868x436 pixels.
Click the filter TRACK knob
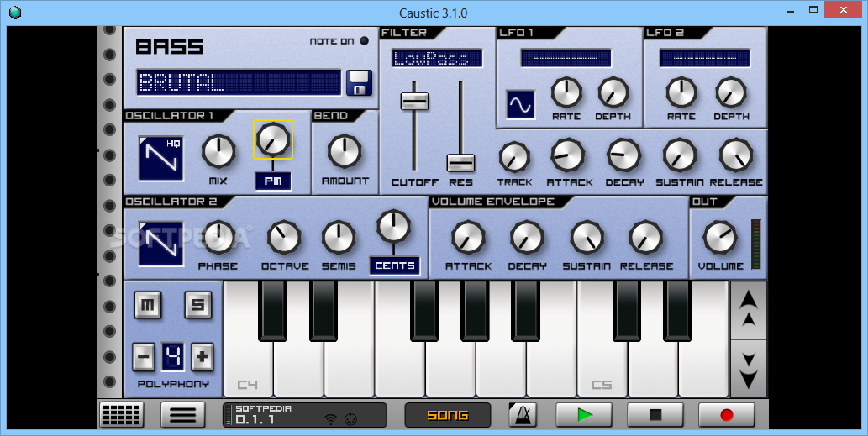point(514,157)
